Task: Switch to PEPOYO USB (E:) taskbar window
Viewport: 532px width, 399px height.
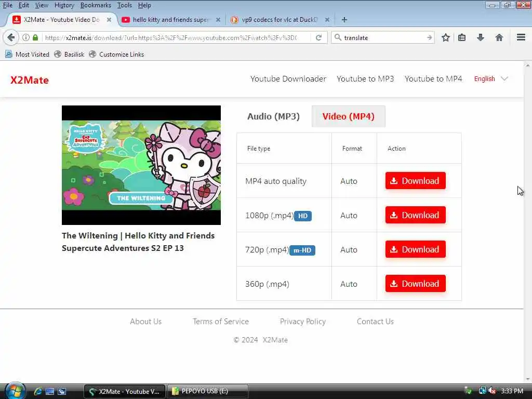Action: point(208,391)
